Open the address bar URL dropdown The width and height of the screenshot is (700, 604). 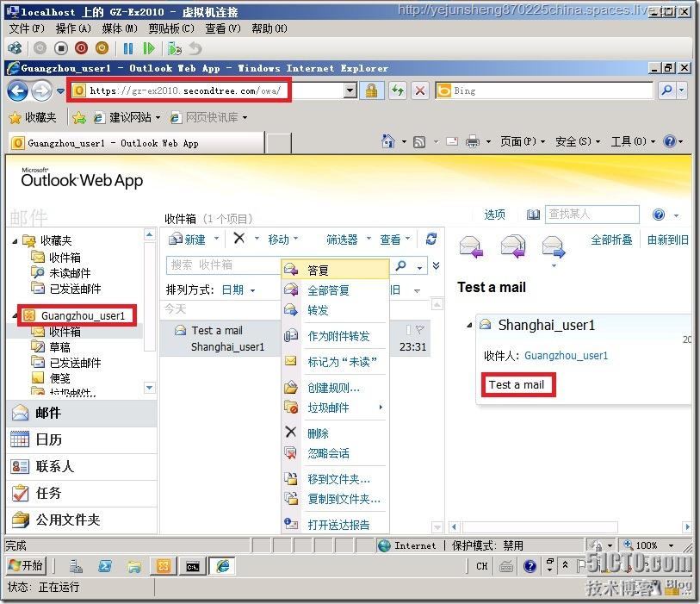(350, 90)
